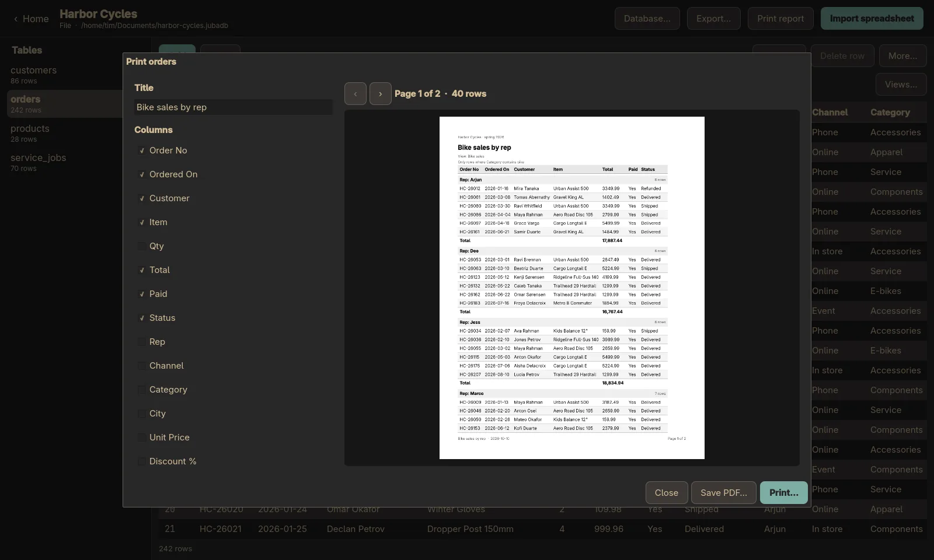The height and width of the screenshot is (560, 934).
Task: Enable the Discount % column checkbox
Action: pos(142,461)
